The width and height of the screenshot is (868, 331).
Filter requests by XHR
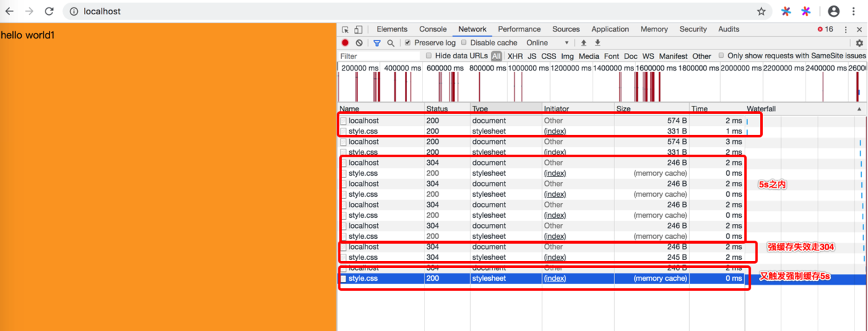(x=515, y=56)
